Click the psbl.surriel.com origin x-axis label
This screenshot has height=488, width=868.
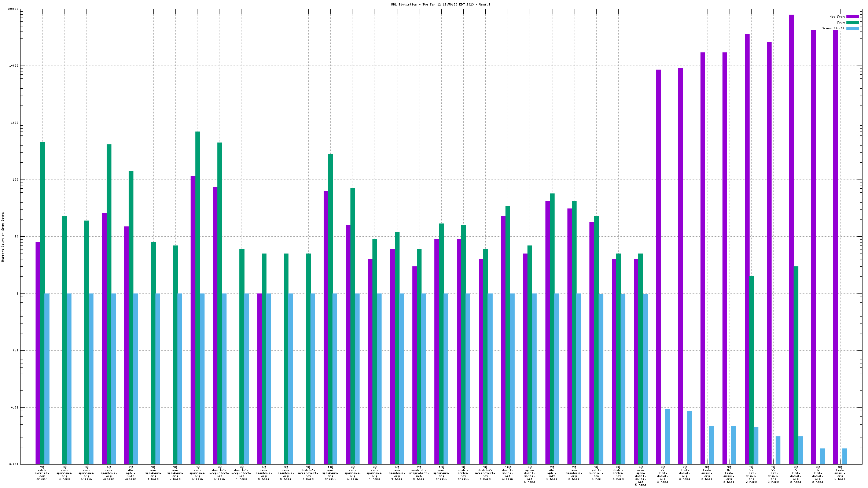coord(42,473)
